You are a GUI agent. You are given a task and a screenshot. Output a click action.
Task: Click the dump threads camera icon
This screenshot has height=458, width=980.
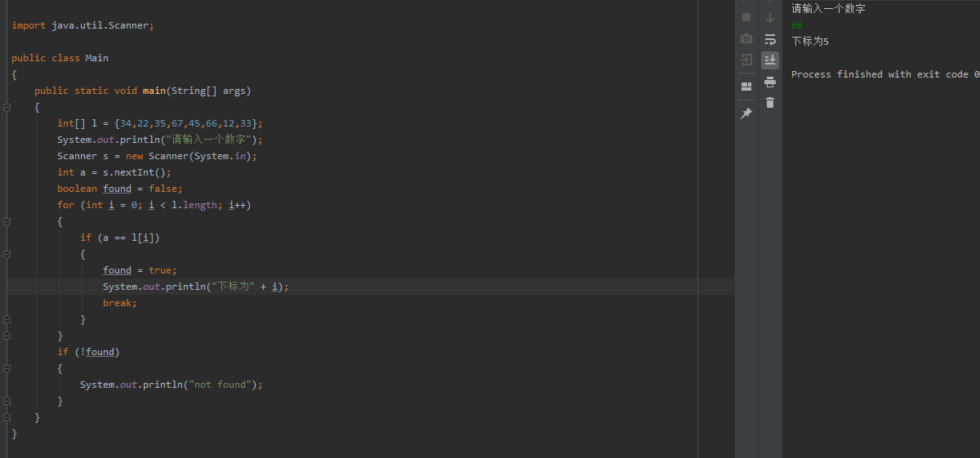click(746, 38)
